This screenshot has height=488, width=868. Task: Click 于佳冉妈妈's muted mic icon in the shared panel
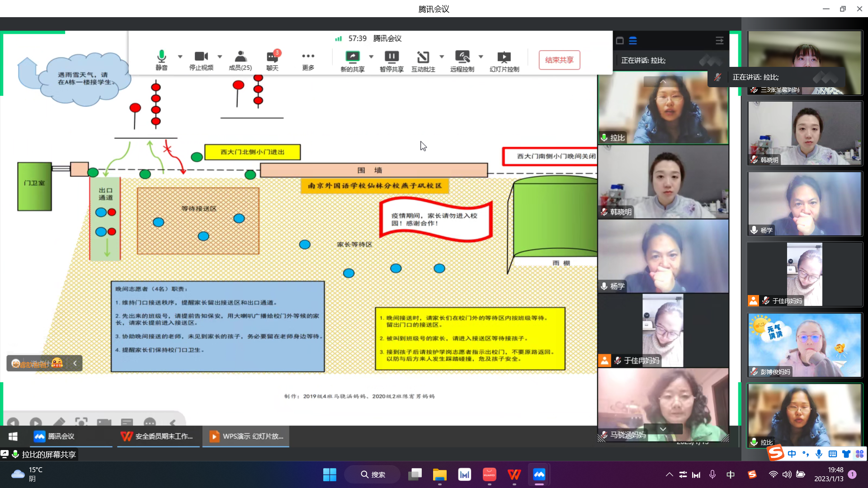click(x=618, y=361)
